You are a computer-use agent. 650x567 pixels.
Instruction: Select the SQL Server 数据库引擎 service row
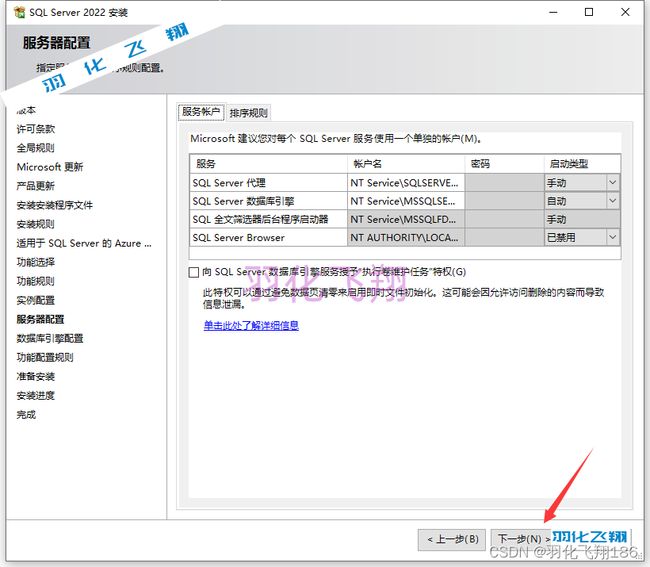click(x=405, y=201)
